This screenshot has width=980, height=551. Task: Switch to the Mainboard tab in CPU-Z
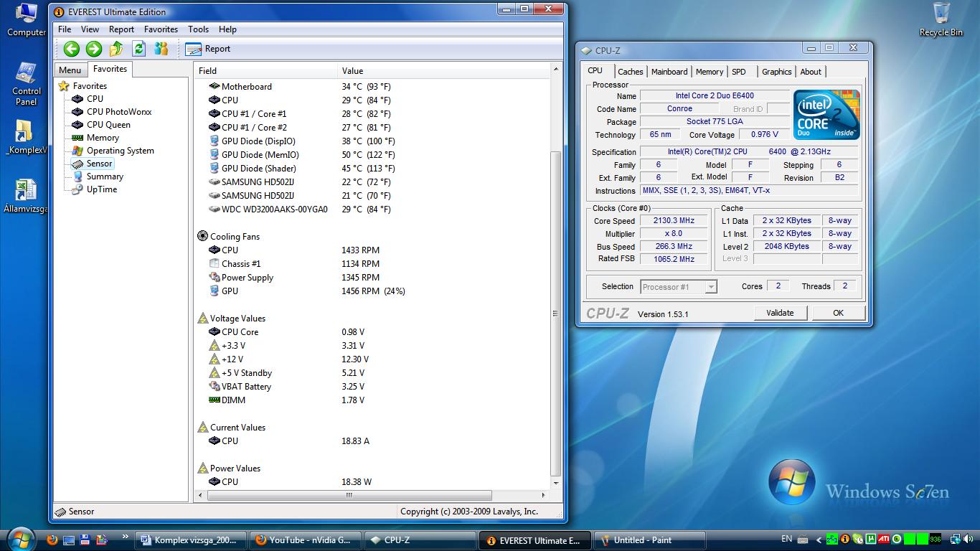click(x=669, y=72)
